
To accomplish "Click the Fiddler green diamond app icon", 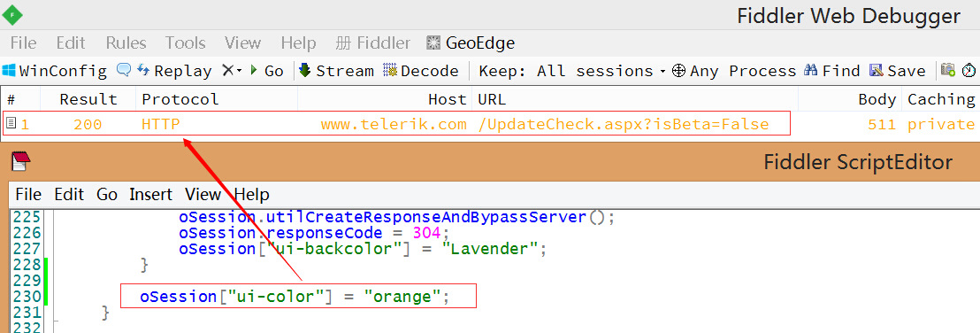I will click(x=13, y=13).
